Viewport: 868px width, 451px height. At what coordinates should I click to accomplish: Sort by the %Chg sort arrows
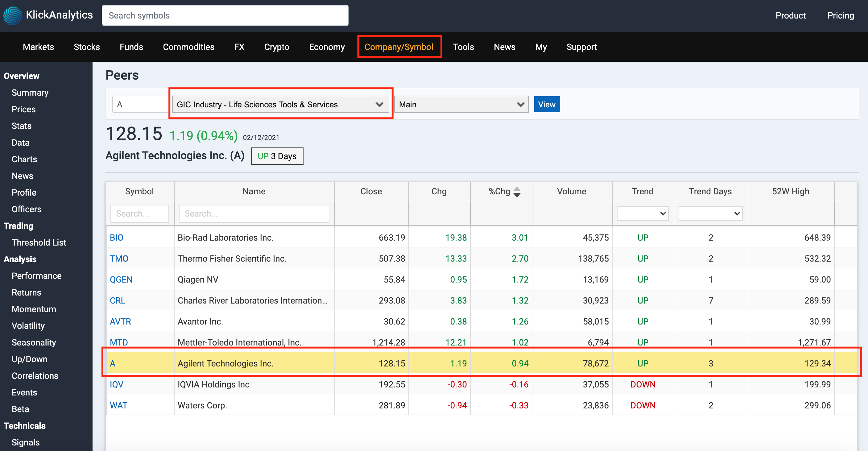pyautogui.click(x=517, y=192)
